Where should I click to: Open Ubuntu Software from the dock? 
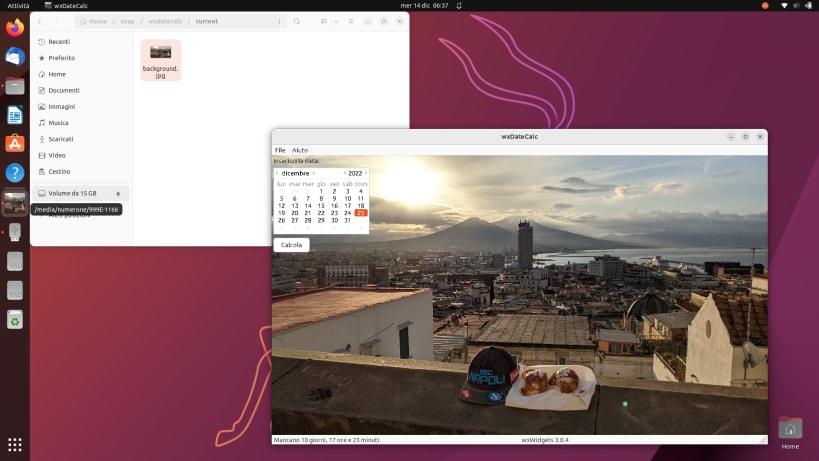[15, 144]
